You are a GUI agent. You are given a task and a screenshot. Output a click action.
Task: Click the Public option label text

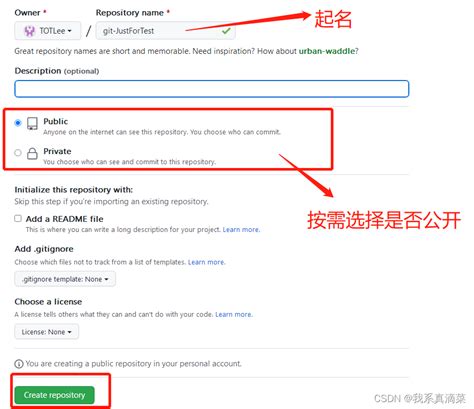point(56,121)
